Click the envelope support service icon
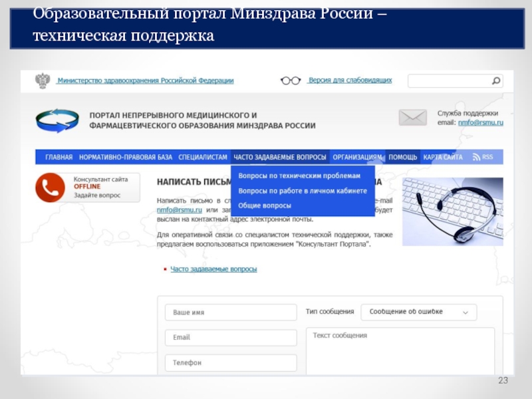Screen dimensions: 532x399 412,118
